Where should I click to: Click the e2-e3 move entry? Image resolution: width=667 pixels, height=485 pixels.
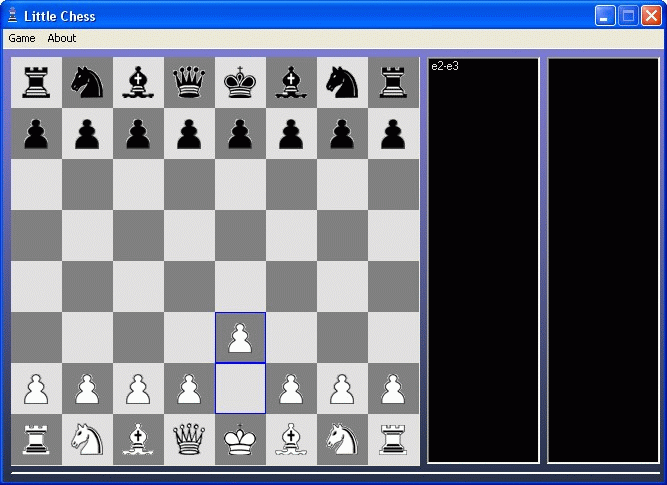pyautogui.click(x=445, y=66)
